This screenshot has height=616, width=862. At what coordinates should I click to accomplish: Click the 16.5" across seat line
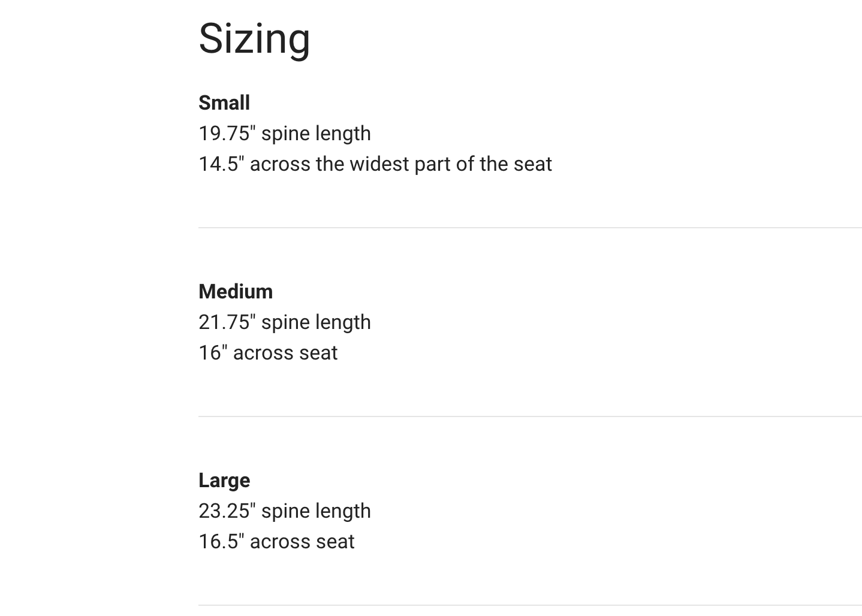(x=276, y=542)
